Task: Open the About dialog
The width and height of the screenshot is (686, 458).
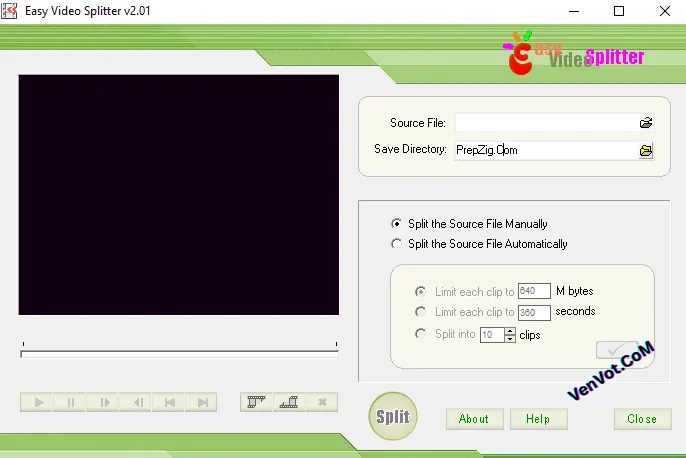Action: pyautogui.click(x=475, y=419)
